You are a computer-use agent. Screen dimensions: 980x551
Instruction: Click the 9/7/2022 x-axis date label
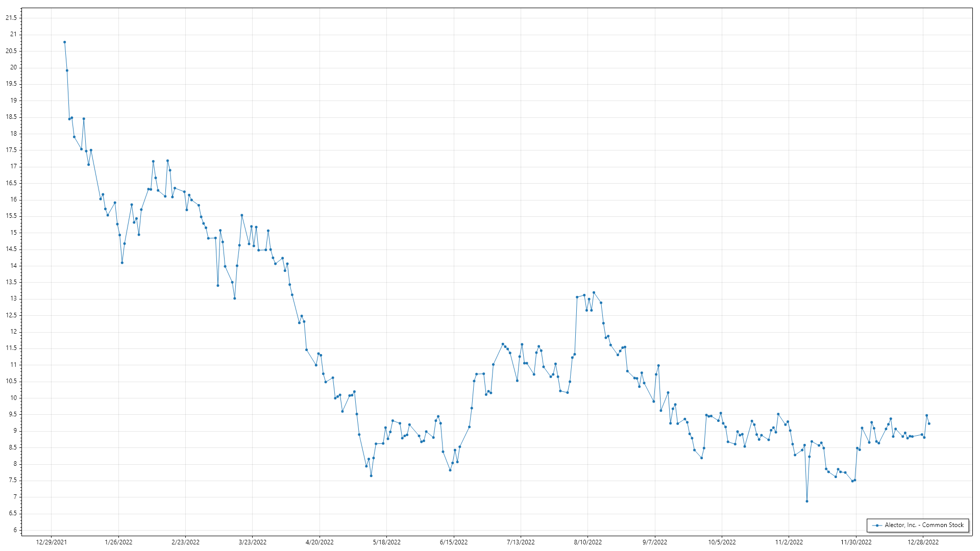click(x=655, y=542)
